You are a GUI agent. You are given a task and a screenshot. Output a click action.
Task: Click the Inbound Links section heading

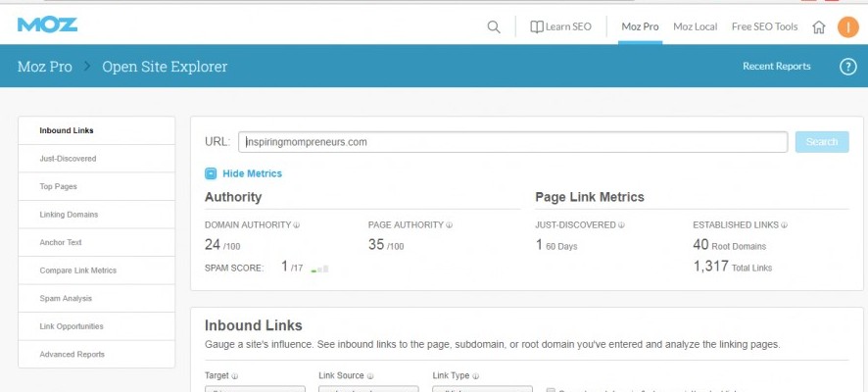click(x=254, y=325)
